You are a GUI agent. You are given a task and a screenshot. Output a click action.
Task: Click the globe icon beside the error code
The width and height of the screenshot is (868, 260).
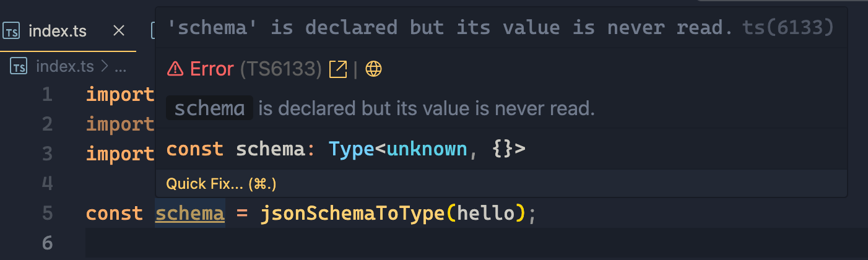click(x=373, y=69)
